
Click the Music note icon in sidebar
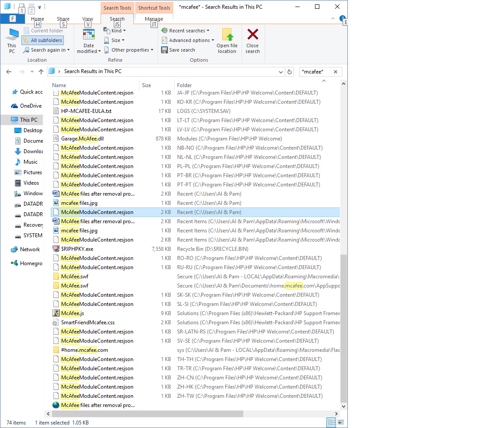[x=18, y=162]
